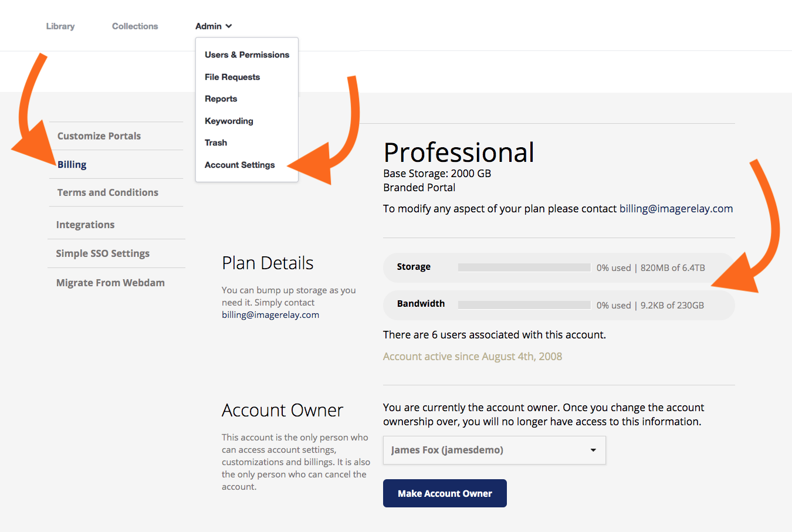Image resolution: width=792 pixels, height=532 pixels.
Task: Open Customize Portals in sidebar
Action: pos(99,136)
